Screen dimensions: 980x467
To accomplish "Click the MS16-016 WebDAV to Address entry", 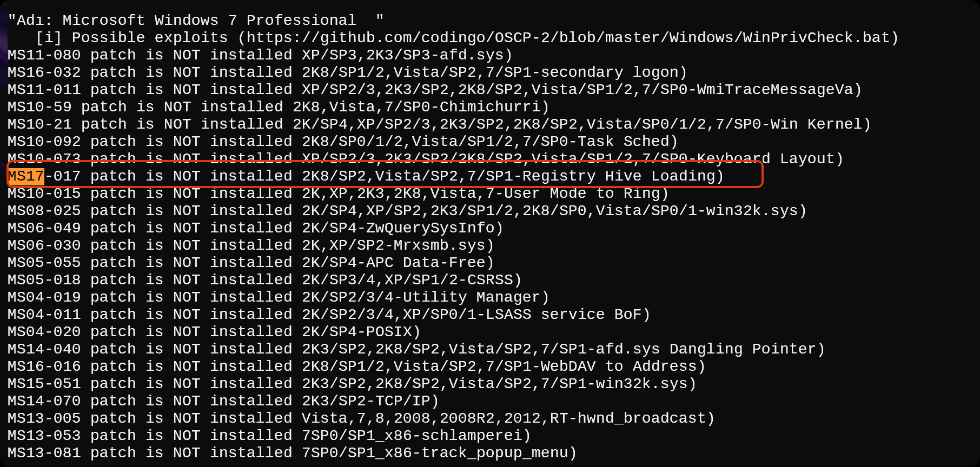I will 356,366.
